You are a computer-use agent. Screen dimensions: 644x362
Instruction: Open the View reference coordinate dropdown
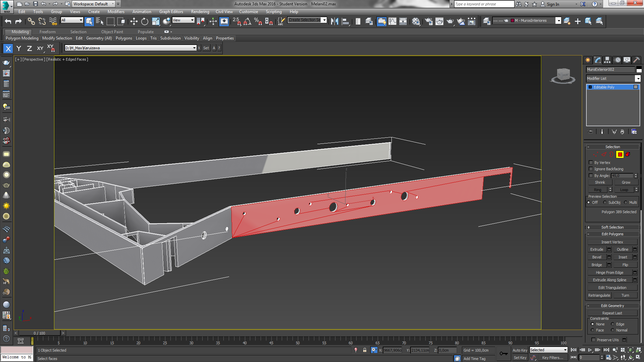pos(183,20)
